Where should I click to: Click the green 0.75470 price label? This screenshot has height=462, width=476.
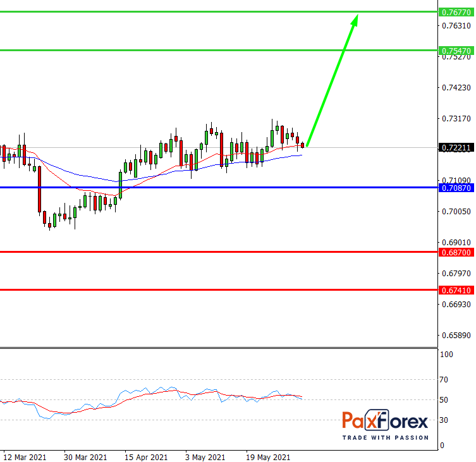pyautogui.click(x=456, y=51)
